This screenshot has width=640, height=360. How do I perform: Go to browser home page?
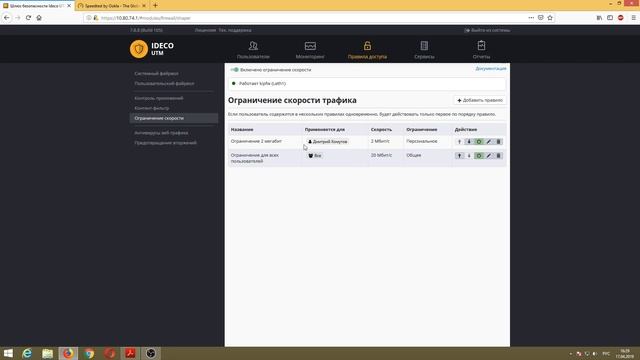pyautogui.click(x=39, y=18)
